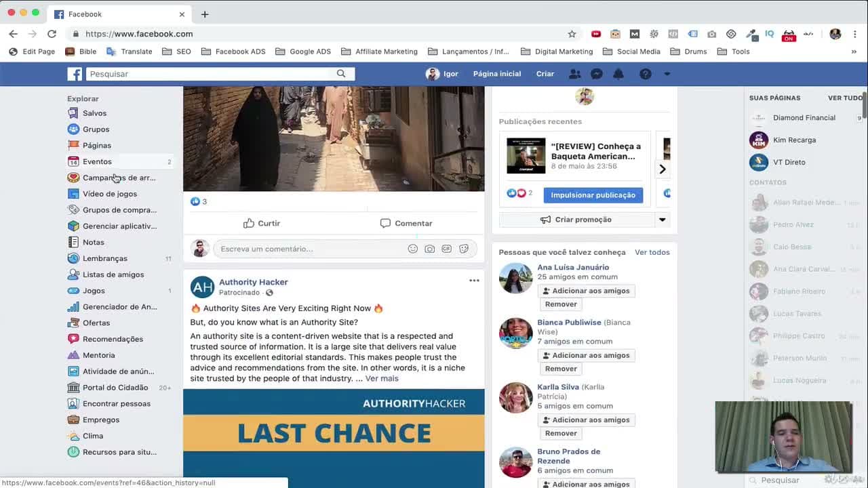868x488 pixels.
Task: Add Karlla Silva as a friend
Action: [586, 420]
